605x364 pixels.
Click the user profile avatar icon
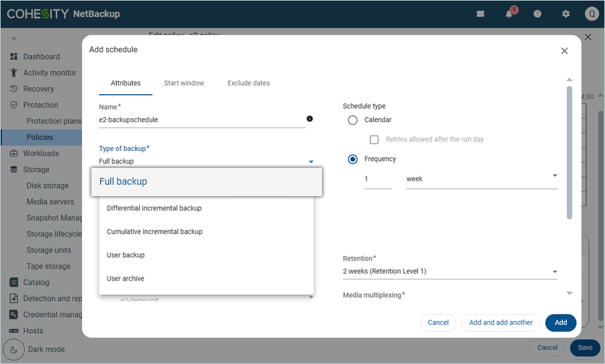(x=592, y=14)
